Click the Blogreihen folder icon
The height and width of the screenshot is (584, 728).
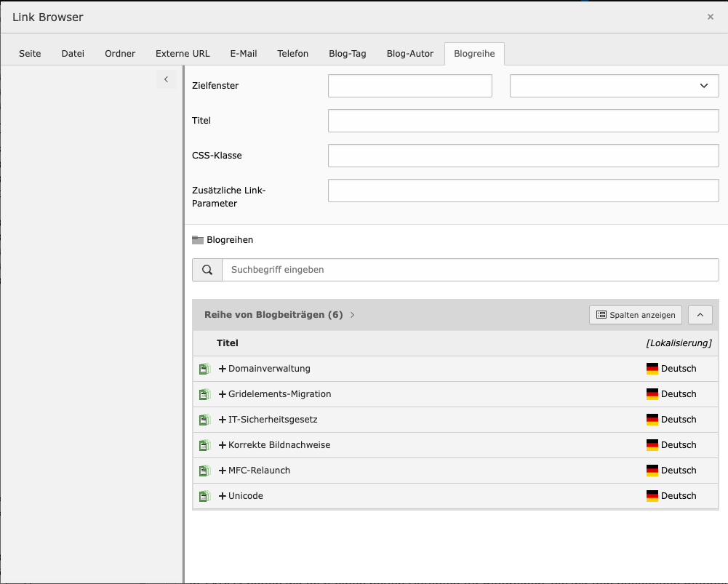pos(198,240)
